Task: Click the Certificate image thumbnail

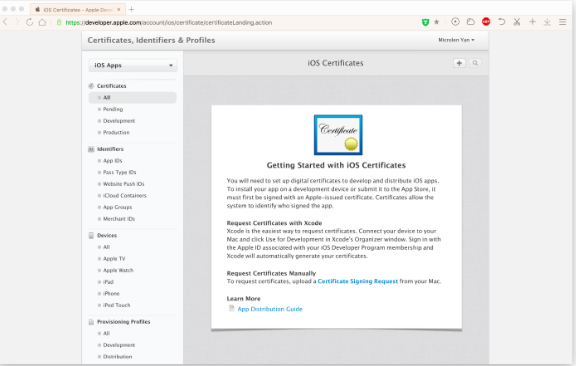Action: 338,135
